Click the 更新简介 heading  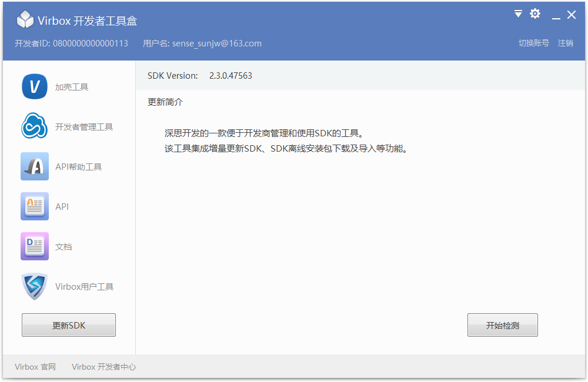coord(165,102)
